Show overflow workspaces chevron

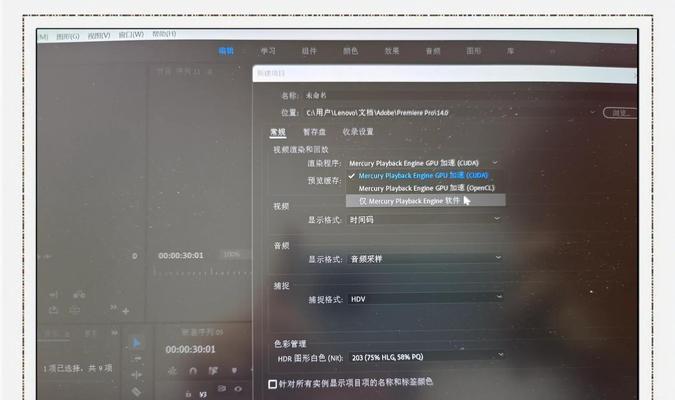pos(552,51)
